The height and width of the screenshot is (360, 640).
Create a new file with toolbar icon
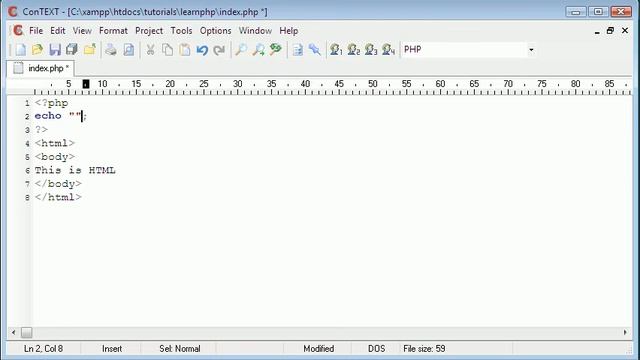(20, 50)
